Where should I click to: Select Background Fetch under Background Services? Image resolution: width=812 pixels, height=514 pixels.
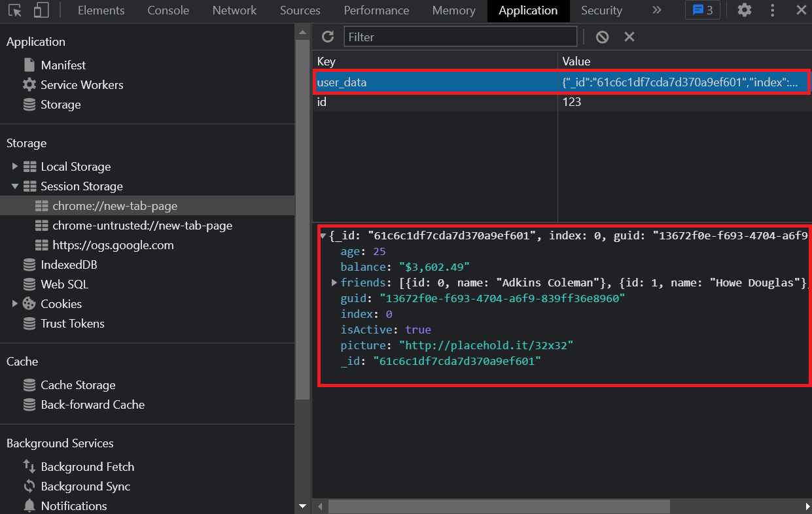pos(88,466)
